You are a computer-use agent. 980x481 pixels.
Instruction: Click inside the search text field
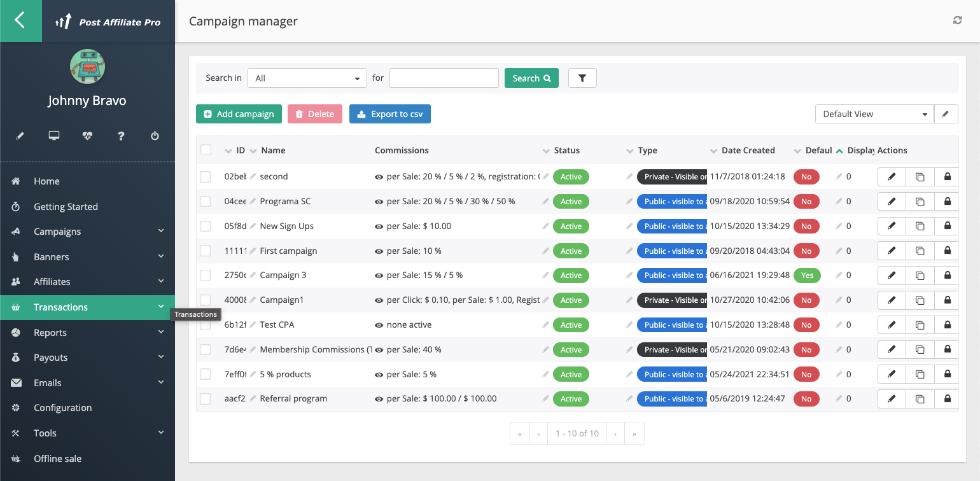444,78
